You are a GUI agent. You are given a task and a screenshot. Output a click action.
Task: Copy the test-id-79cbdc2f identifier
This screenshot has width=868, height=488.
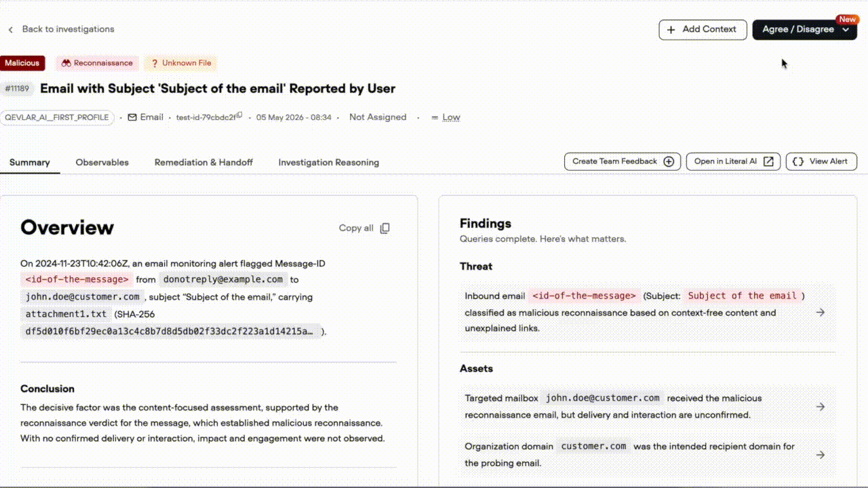pyautogui.click(x=239, y=116)
